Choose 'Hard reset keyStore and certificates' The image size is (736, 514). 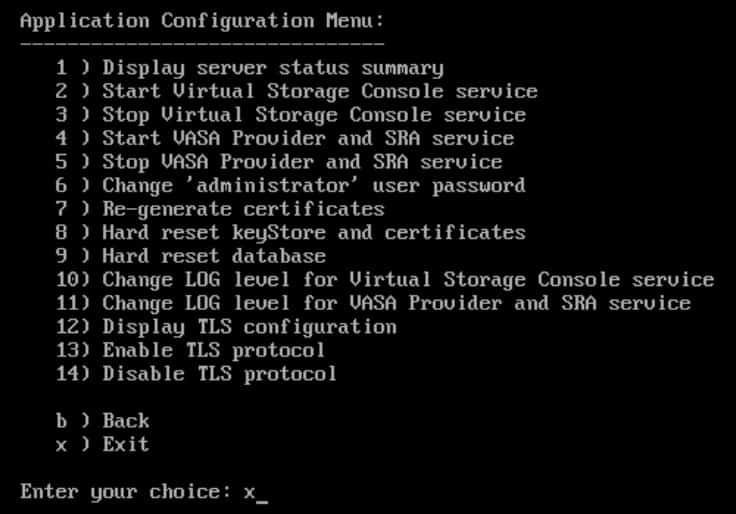point(313,232)
